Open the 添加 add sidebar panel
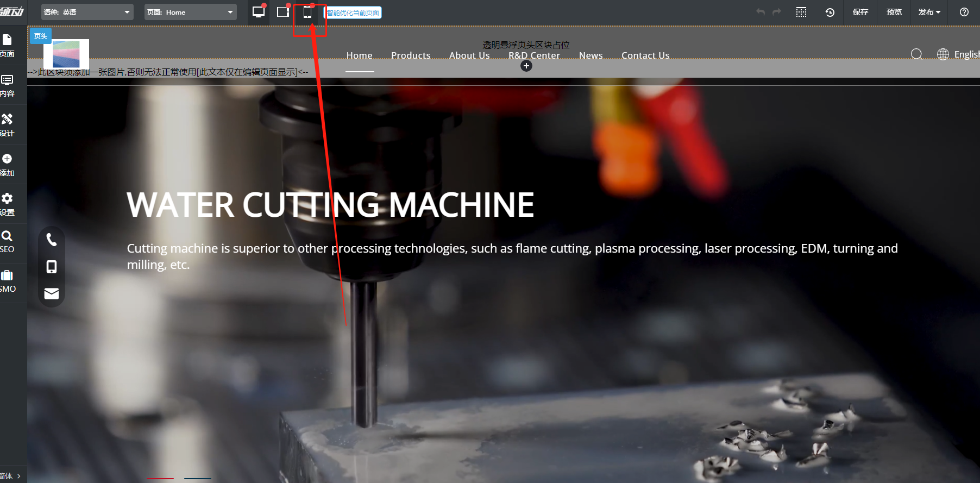Viewport: 980px width, 483px height. (x=8, y=165)
